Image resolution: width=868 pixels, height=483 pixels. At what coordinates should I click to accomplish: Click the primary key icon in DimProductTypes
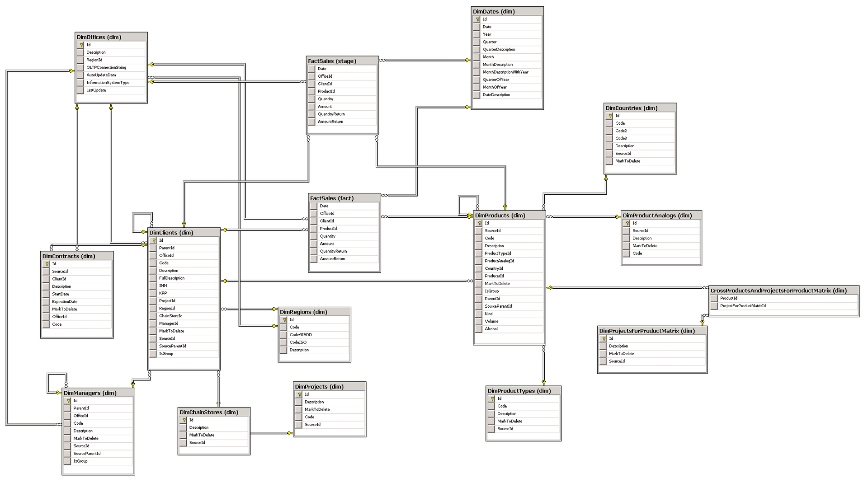(492, 399)
